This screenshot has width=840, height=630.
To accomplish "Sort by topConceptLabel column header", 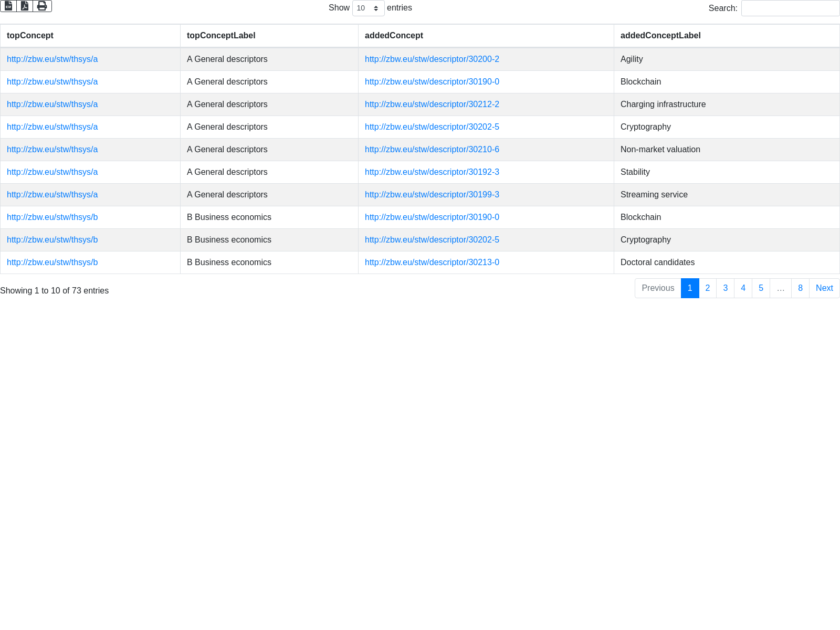I will 221,36.
